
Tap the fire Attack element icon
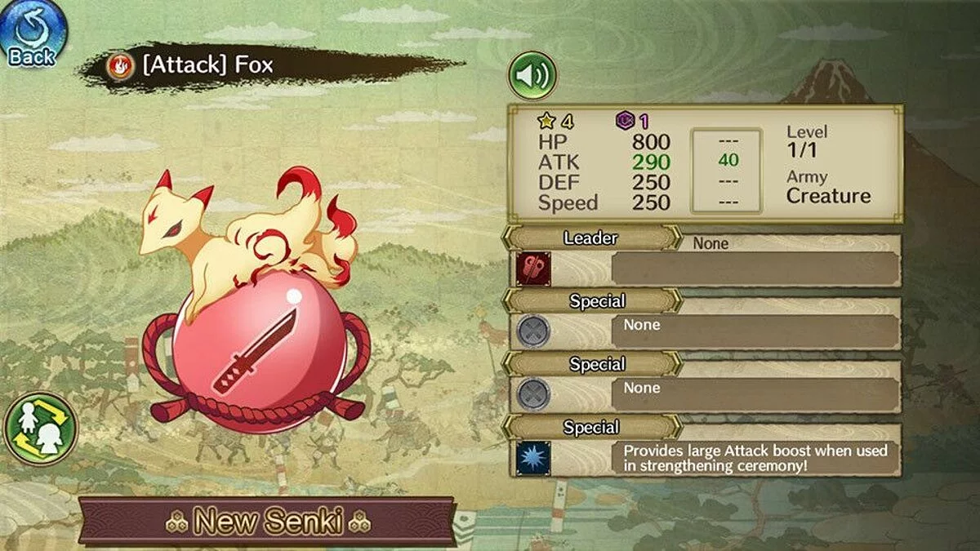tap(120, 65)
